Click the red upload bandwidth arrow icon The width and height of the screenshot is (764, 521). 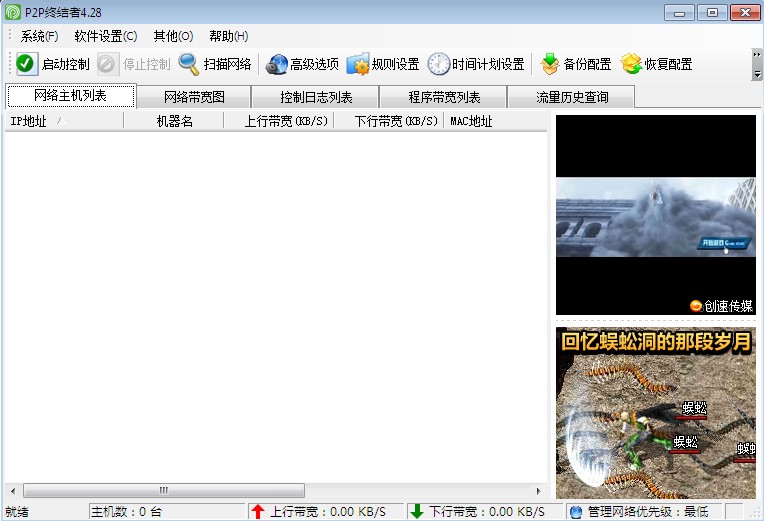click(258, 511)
